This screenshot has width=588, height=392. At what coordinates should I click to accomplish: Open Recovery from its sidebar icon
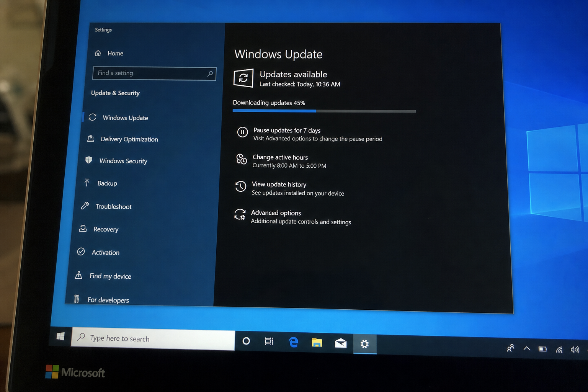pos(83,229)
